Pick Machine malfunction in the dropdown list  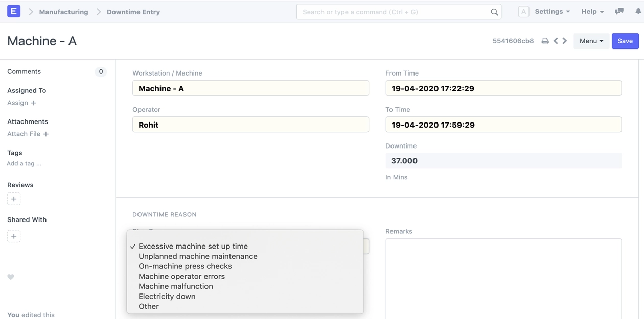[x=175, y=286]
